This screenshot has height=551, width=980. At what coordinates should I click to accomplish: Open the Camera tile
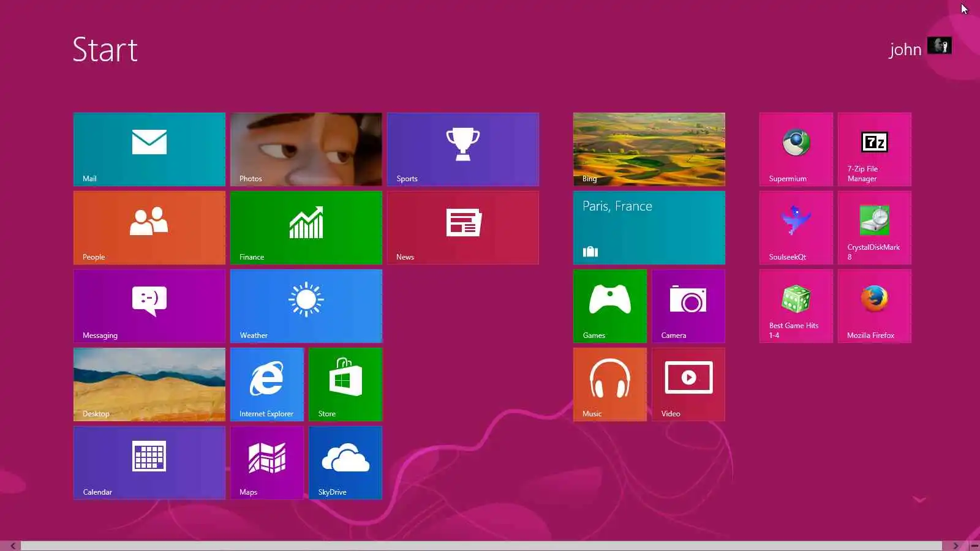(x=688, y=306)
